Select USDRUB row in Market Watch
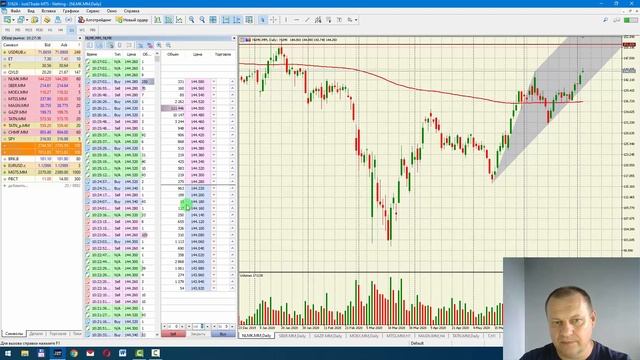 (x=42, y=52)
